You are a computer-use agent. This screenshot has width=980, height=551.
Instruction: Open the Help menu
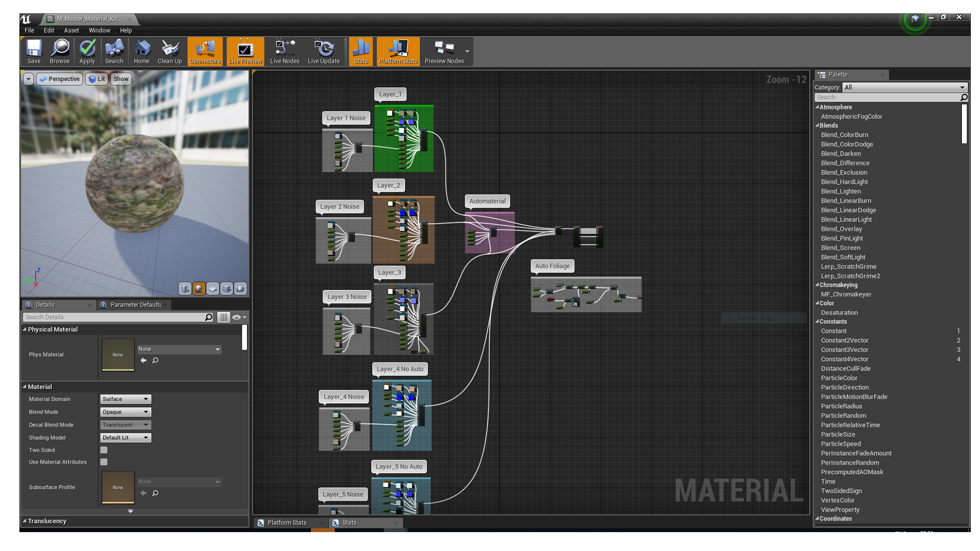[x=126, y=30]
